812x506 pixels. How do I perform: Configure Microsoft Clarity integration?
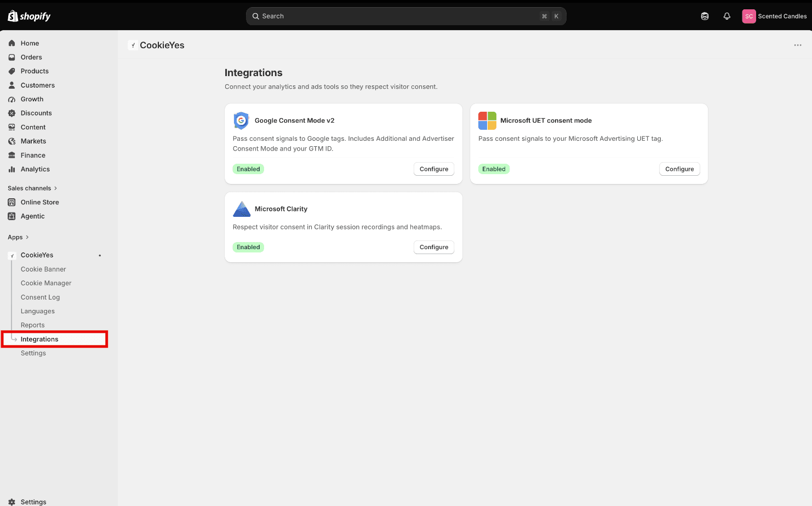tap(434, 247)
